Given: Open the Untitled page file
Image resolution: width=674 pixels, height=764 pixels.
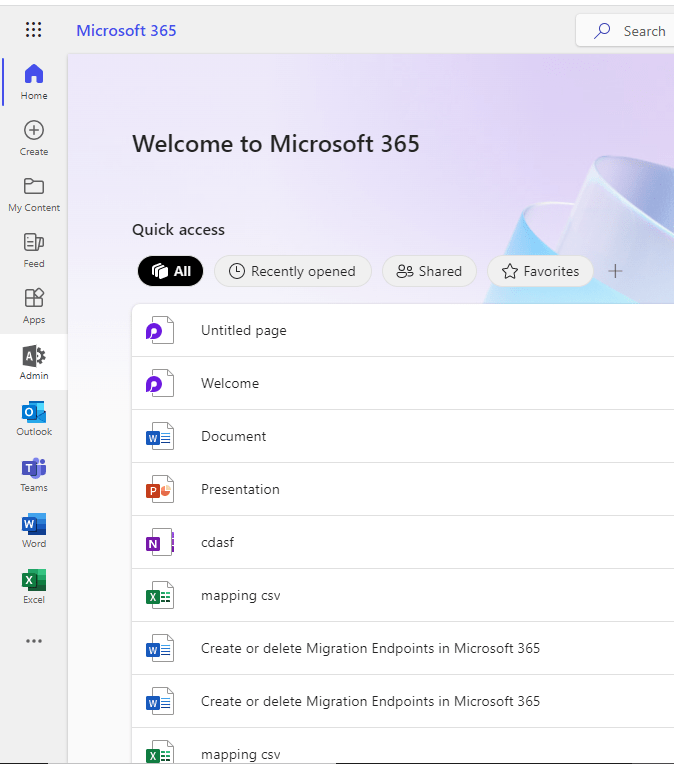Looking at the screenshot, I should click(x=403, y=330).
